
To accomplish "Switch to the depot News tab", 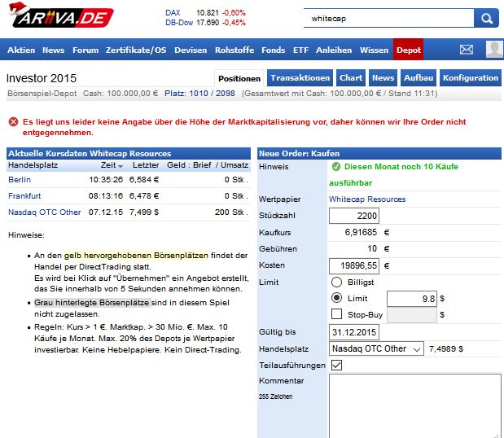I will point(383,78).
